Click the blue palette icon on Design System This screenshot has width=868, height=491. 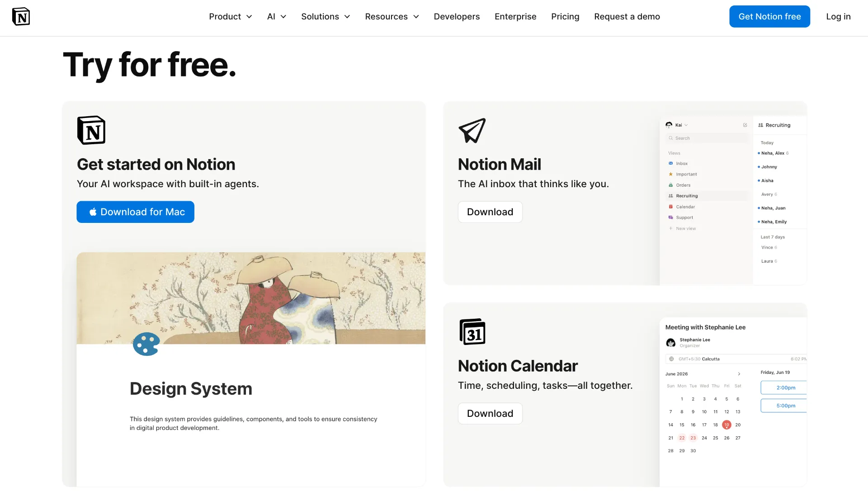146,344
